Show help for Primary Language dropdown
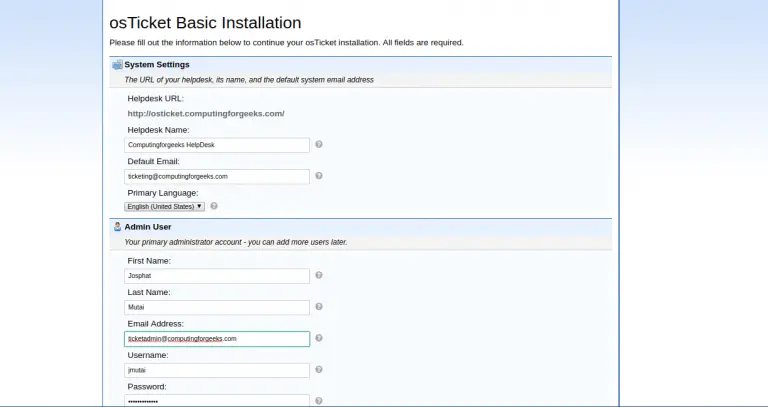Image resolution: width=768 pixels, height=407 pixels. point(214,206)
